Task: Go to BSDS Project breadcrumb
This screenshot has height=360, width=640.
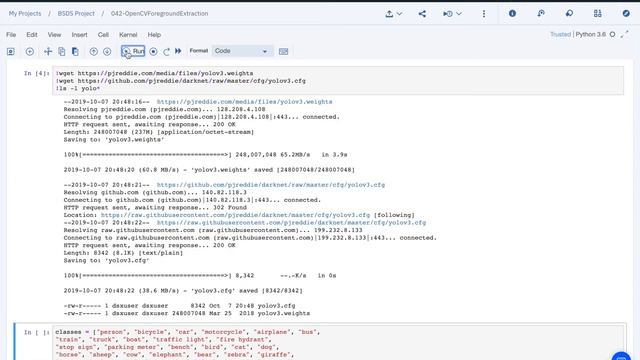Action: pos(76,13)
